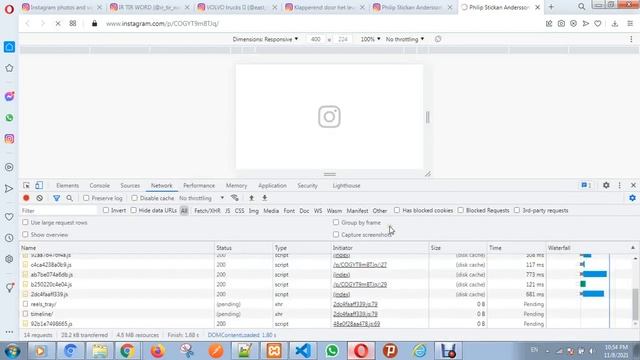Viewport: 640px width, 360px height.
Task: Enable Capture screenshots checkbox
Action: [x=336, y=235]
